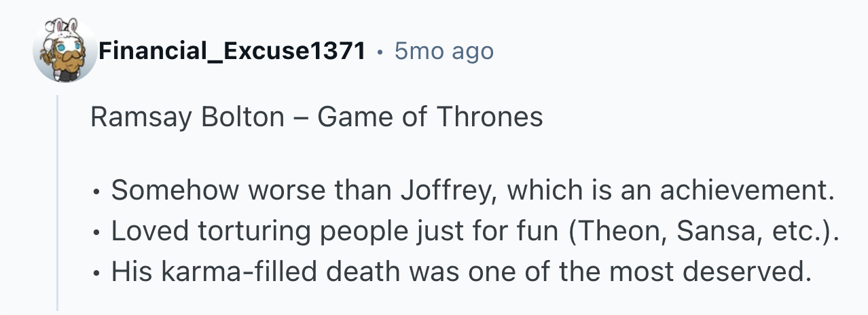Image resolution: width=868 pixels, height=315 pixels.
Task: Click the "Game of Thrones" title text
Action: pos(430,117)
